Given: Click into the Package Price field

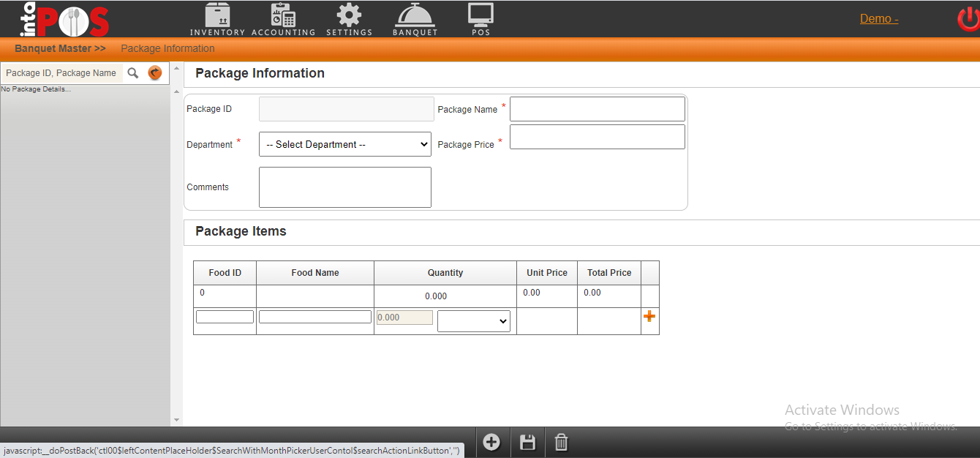Looking at the screenshot, I should click(597, 137).
